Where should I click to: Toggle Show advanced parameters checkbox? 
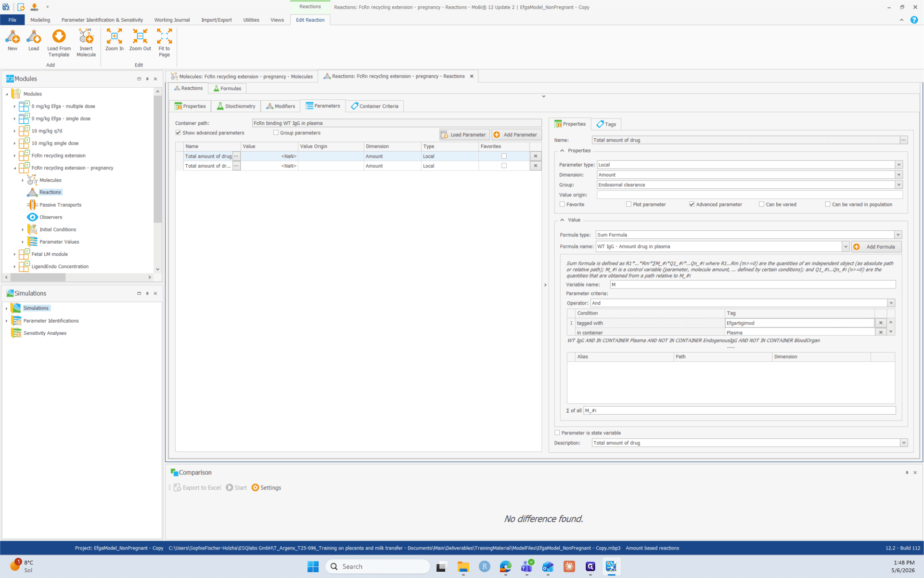pyautogui.click(x=178, y=133)
